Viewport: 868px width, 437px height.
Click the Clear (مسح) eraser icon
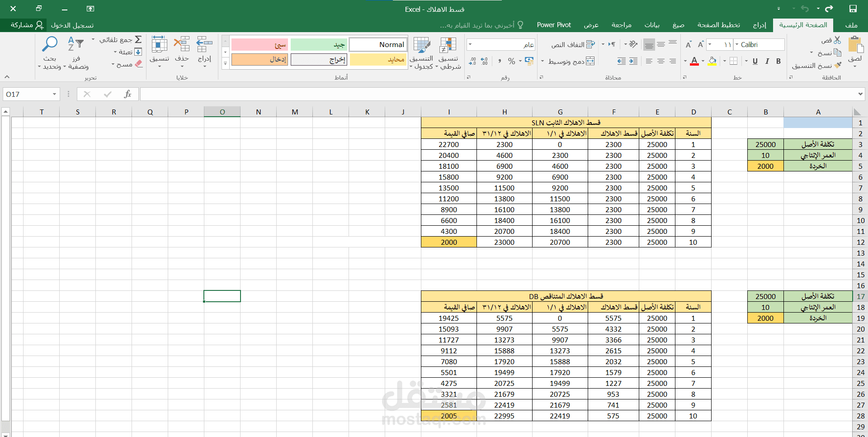pos(138,64)
